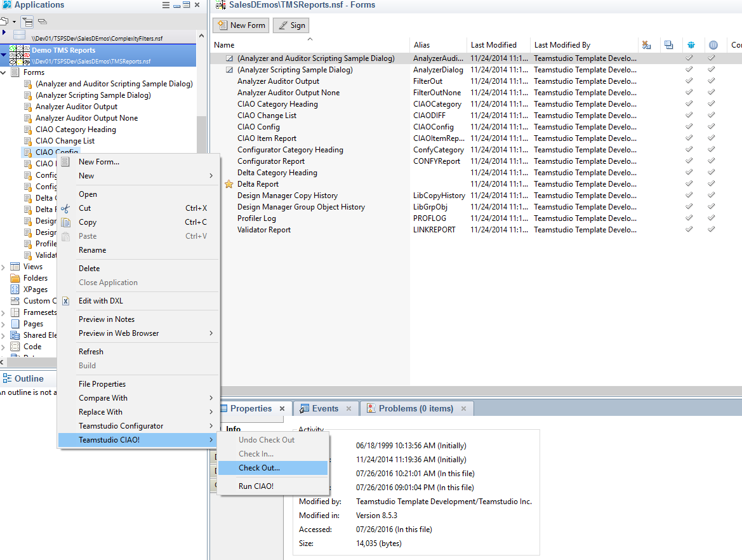Expand the Framesets tree node
The image size is (742, 560).
(3, 313)
